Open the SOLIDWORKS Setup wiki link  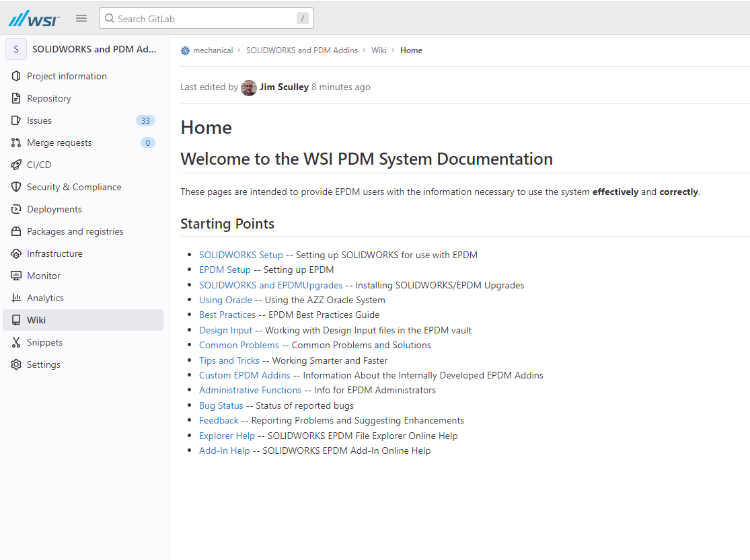(241, 255)
